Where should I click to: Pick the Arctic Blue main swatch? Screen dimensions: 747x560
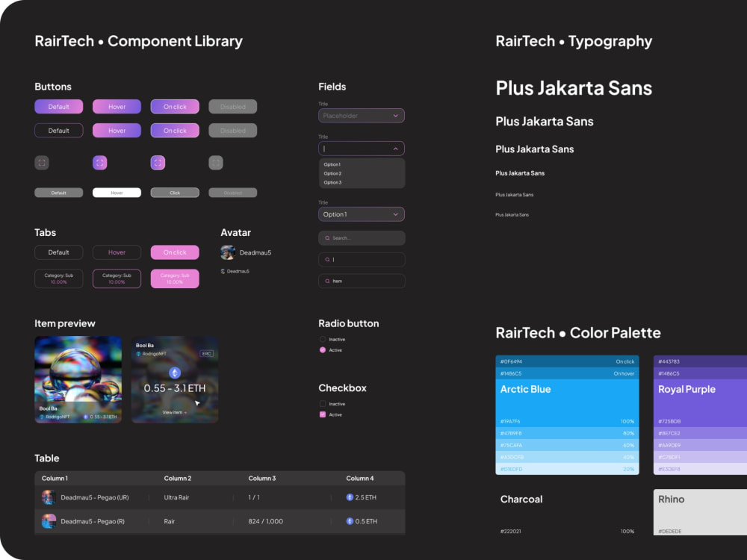(x=568, y=403)
